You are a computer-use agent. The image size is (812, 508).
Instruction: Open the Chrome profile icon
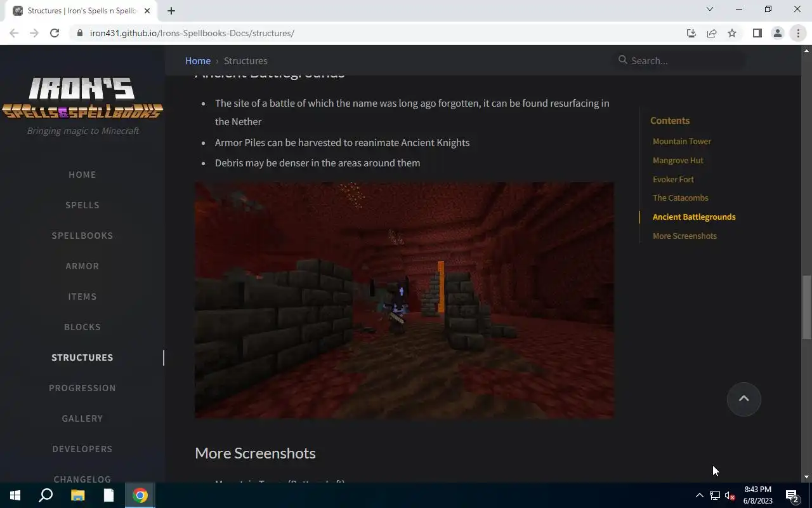point(777,33)
